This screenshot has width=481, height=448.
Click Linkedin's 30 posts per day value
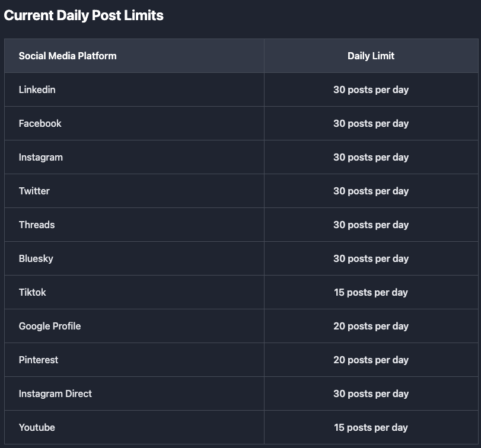tap(371, 90)
